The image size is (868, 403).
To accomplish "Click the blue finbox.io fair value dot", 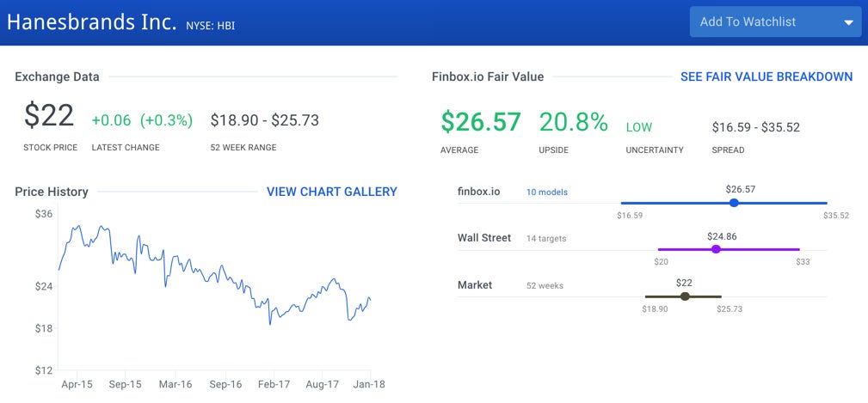I will [733, 203].
